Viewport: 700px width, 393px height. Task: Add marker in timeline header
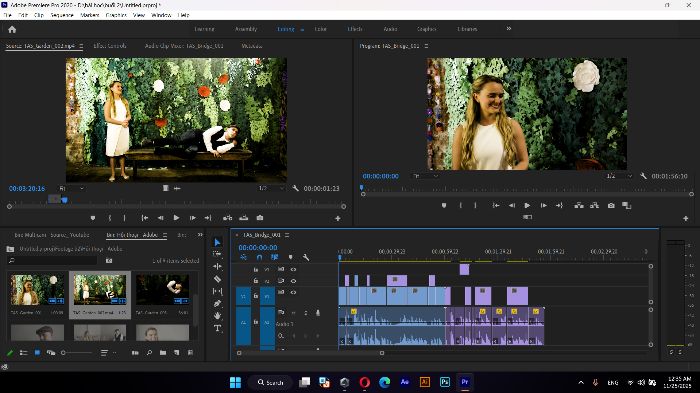pyautogui.click(x=291, y=257)
